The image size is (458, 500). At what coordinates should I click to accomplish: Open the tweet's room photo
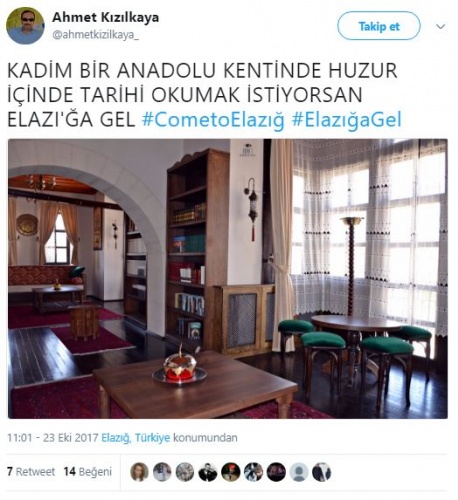click(x=228, y=279)
